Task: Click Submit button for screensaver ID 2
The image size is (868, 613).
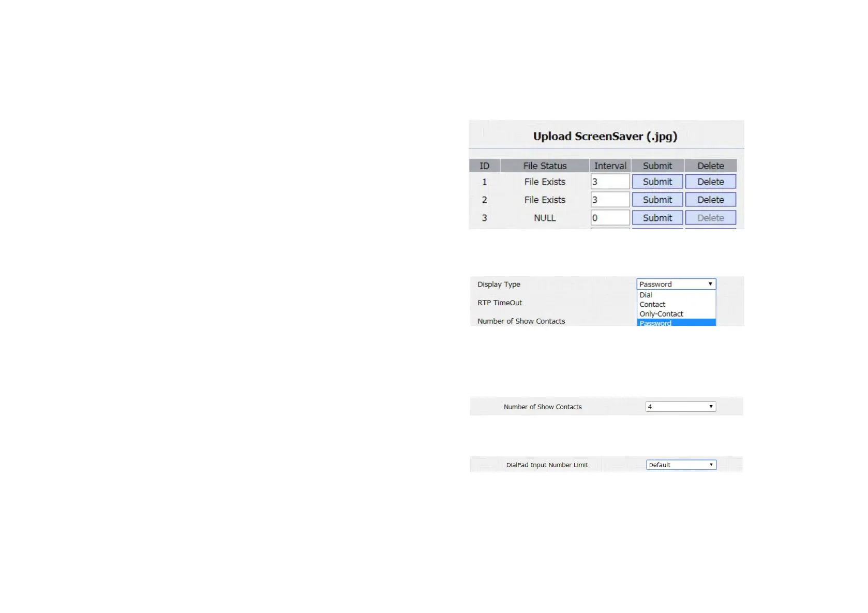Action: pos(657,200)
